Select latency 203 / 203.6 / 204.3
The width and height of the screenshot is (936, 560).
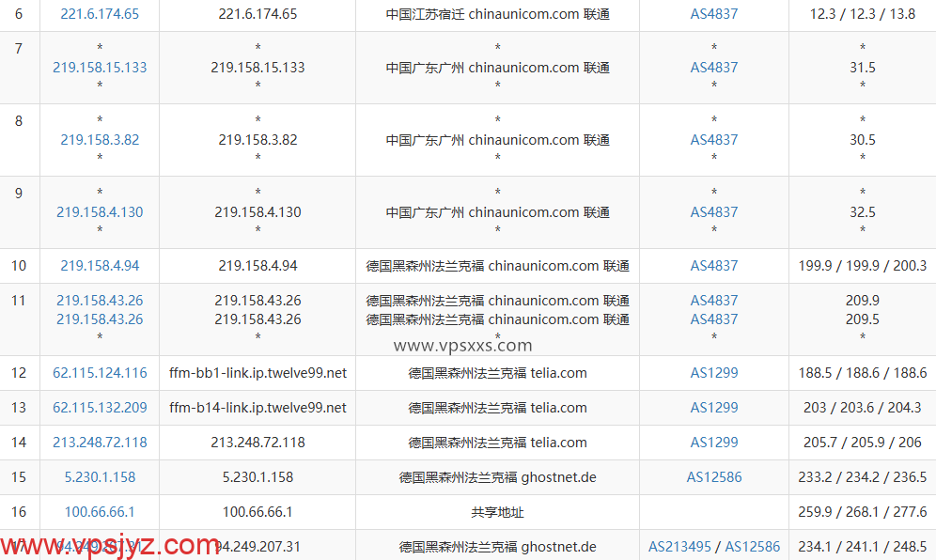click(862, 408)
